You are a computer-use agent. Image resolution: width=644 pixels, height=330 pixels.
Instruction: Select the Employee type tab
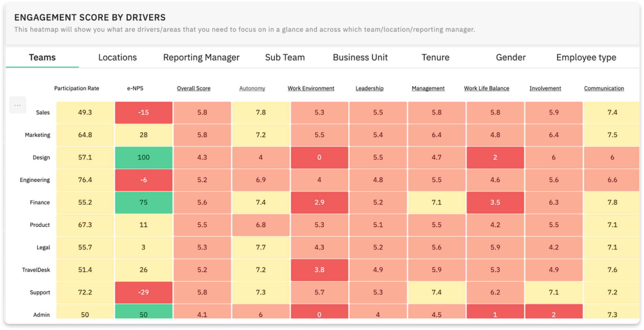(585, 57)
